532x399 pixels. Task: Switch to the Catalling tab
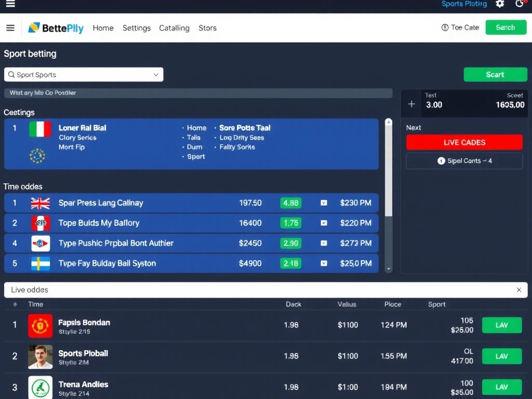coord(174,28)
